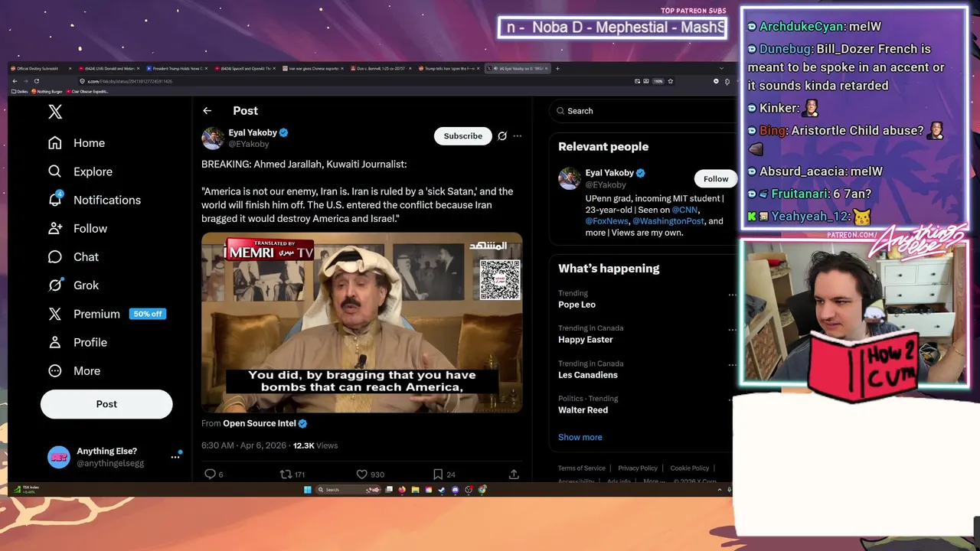Click the Firefox taskbar icon
Viewport: 980px width, 551px height.
click(x=402, y=490)
